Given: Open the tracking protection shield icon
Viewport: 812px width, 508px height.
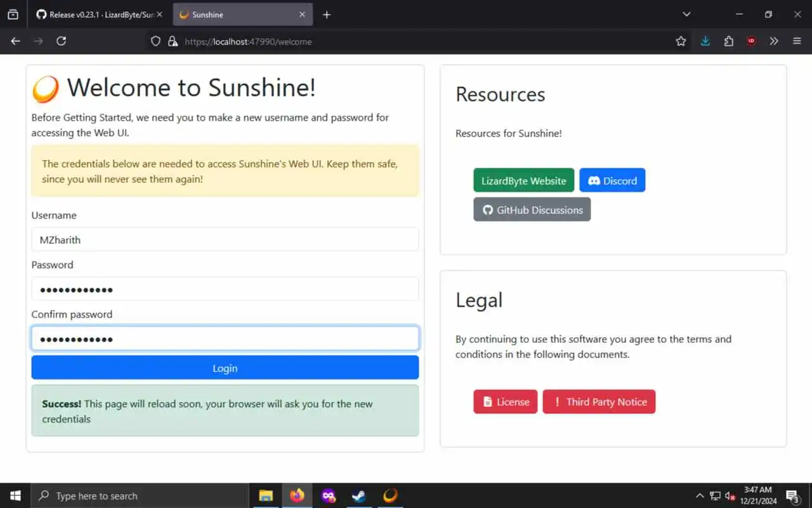Looking at the screenshot, I should (x=155, y=41).
